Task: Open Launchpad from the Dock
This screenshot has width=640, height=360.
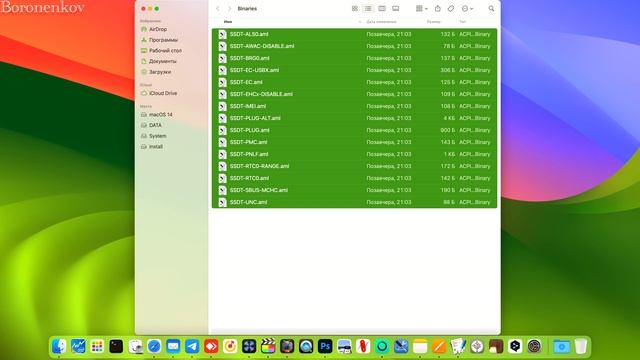Action: (x=97, y=347)
